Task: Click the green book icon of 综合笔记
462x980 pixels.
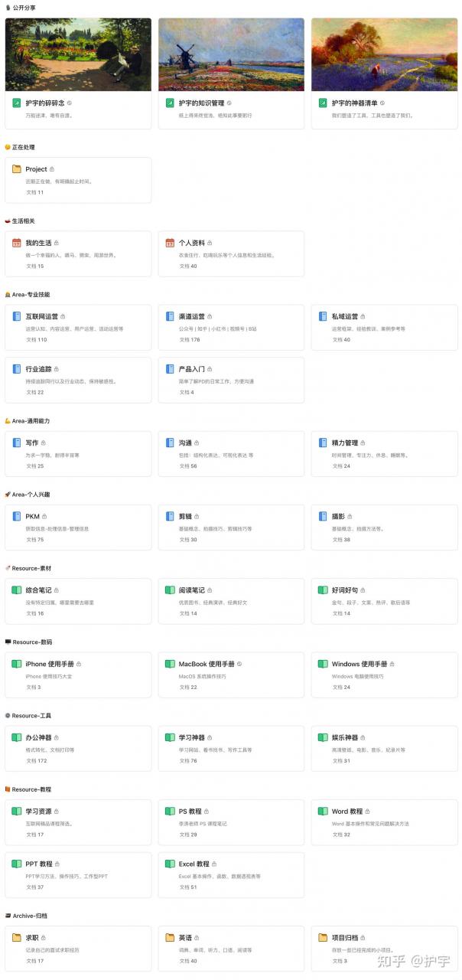Action: (x=17, y=590)
